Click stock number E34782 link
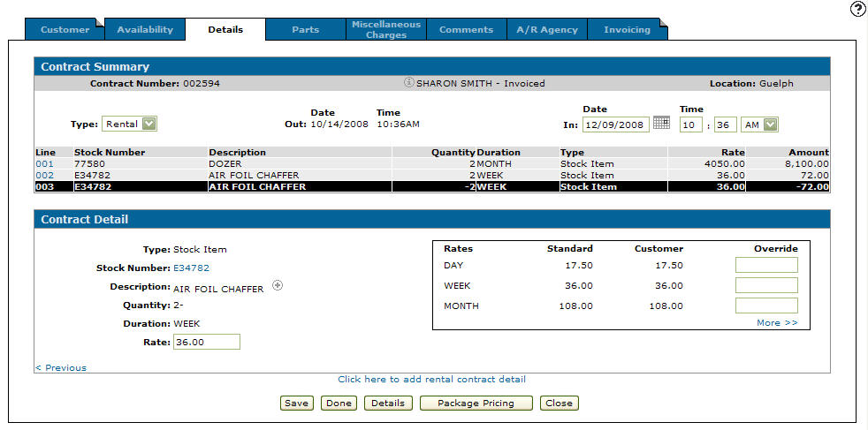 click(x=191, y=268)
